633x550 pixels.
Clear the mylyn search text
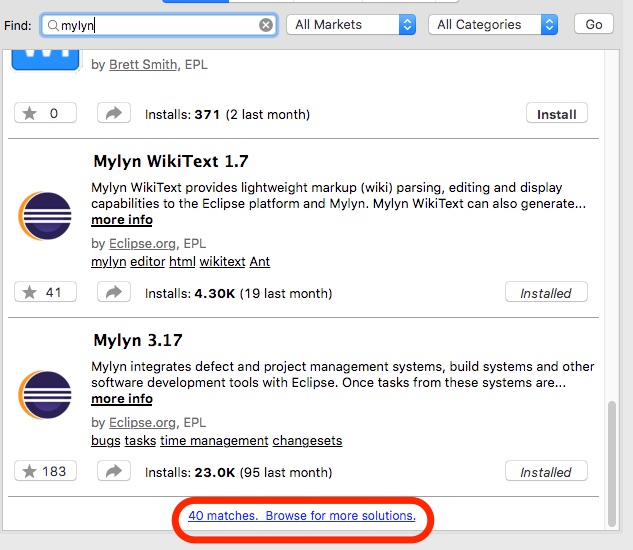pyautogui.click(x=266, y=25)
